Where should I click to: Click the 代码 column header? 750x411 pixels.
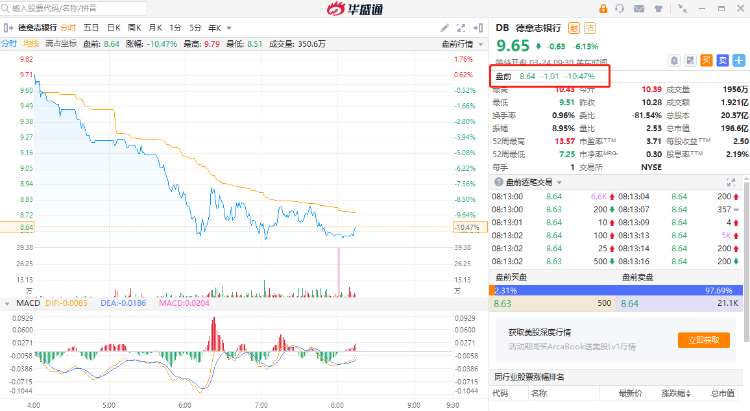click(x=500, y=393)
